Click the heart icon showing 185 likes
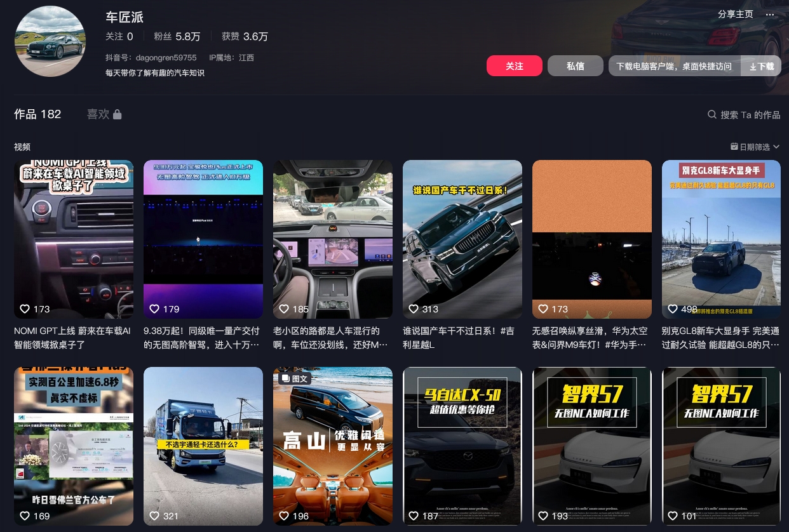The width and height of the screenshot is (789, 532). [284, 309]
